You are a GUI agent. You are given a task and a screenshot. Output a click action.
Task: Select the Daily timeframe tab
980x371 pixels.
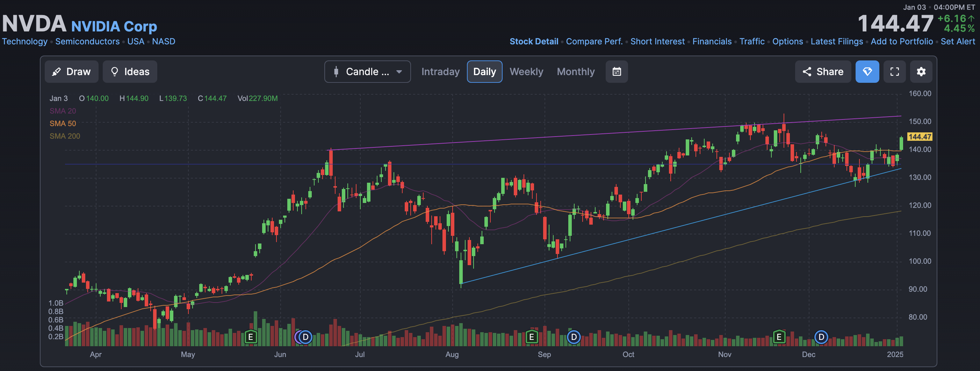[484, 72]
